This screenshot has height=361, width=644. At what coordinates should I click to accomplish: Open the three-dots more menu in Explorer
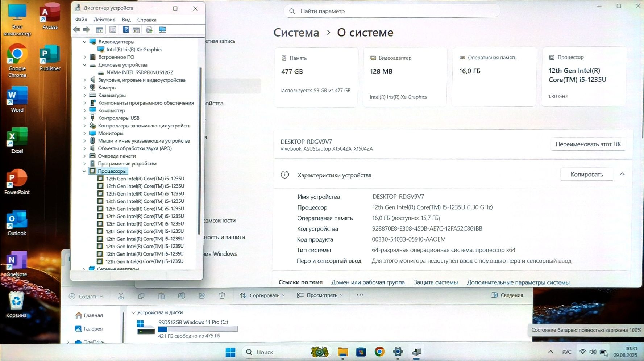(x=360, y=295)
